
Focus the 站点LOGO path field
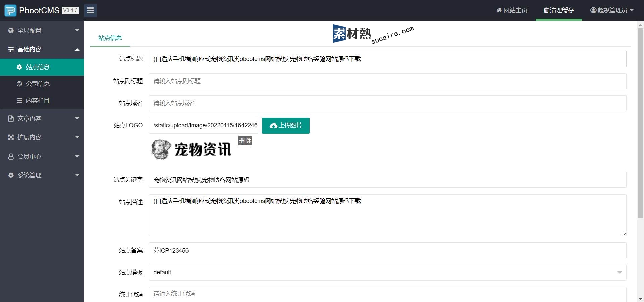coord(204,126)
